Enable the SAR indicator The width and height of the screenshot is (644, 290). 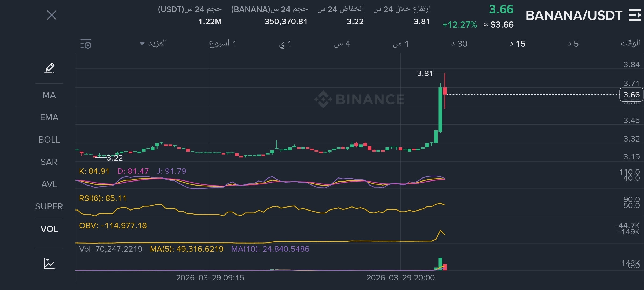[x=49, y=162]
